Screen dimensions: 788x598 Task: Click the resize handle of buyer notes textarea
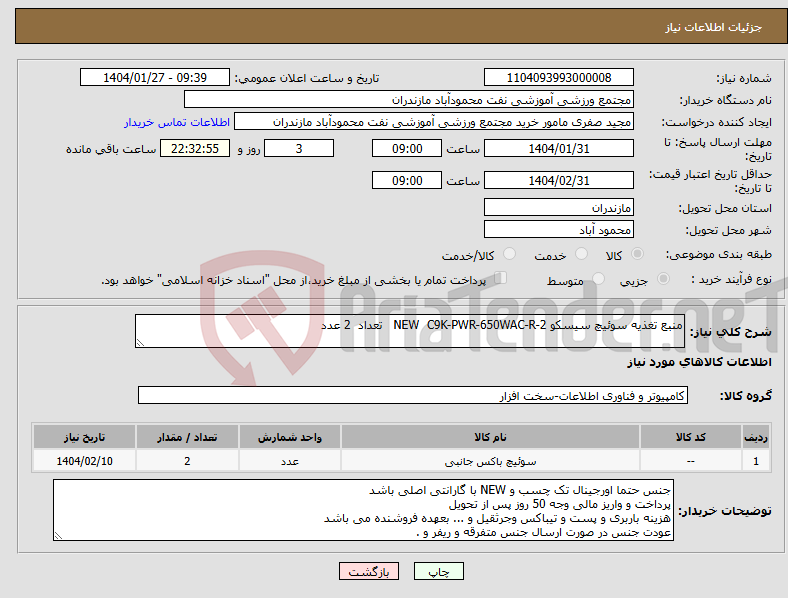(58, 536)
